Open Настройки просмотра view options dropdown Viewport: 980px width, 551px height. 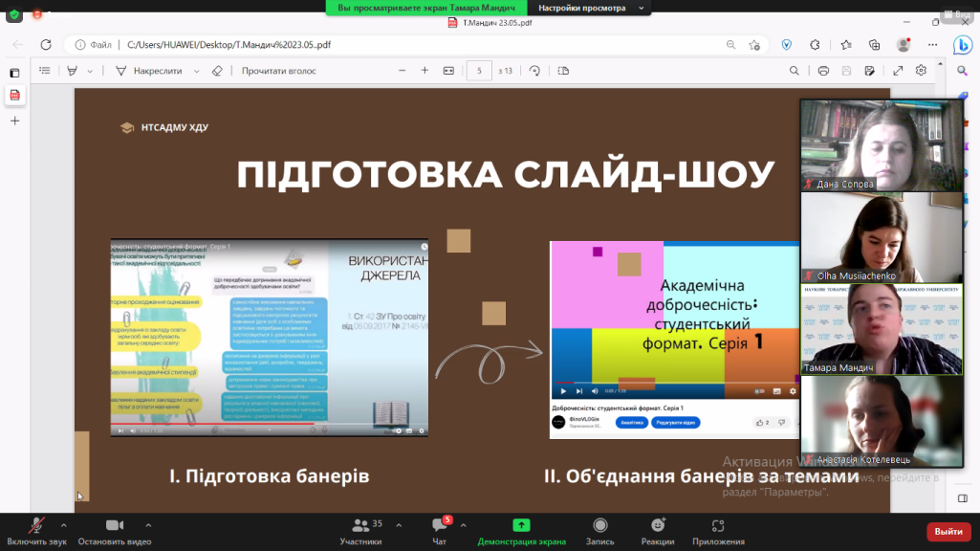click(590, 8)
